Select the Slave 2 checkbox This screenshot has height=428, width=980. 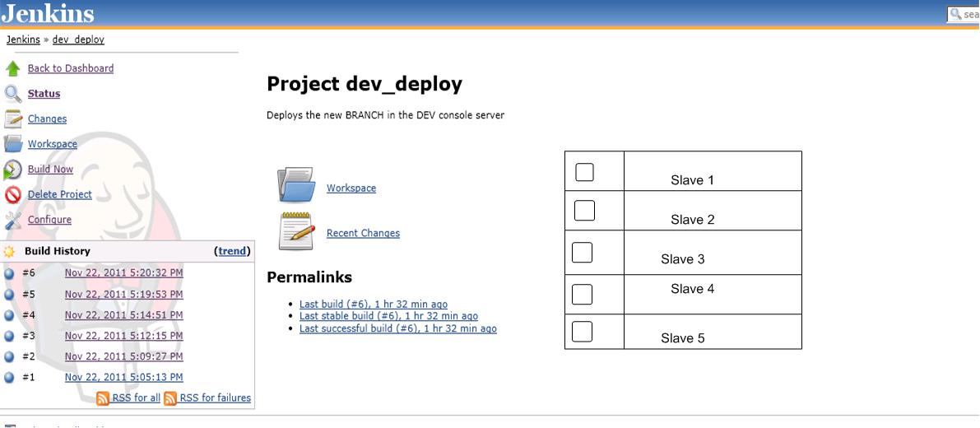(584, 211)
